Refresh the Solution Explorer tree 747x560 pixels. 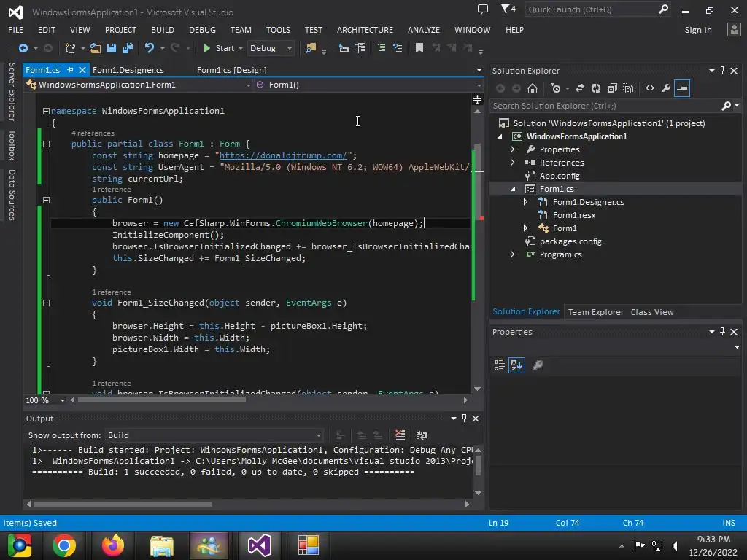pos(596,88)
